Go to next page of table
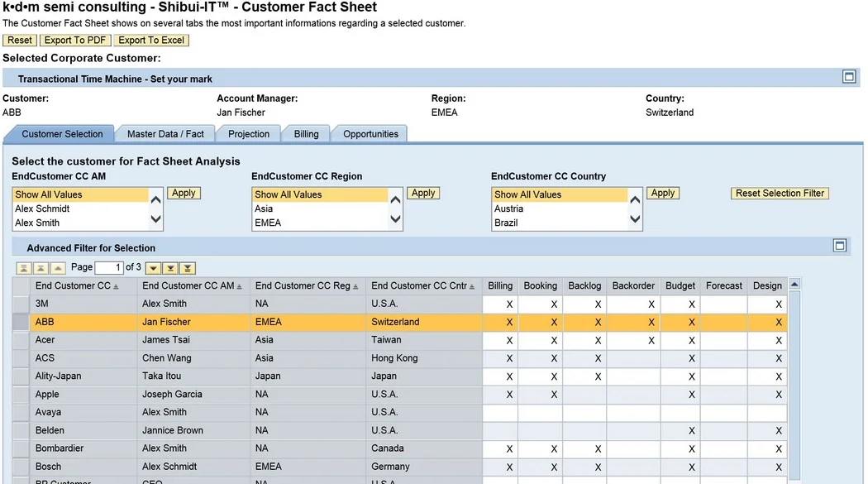Screen dimensions: 868x484 pyautogui.click(x=170, y=268)
